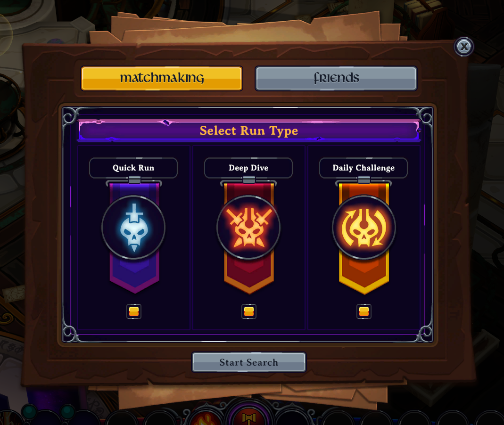Image resolution: width=504 pixels, height=425 pixels.
Task: Click the Select Run Type header banner
Action: (x=249, y=131)
